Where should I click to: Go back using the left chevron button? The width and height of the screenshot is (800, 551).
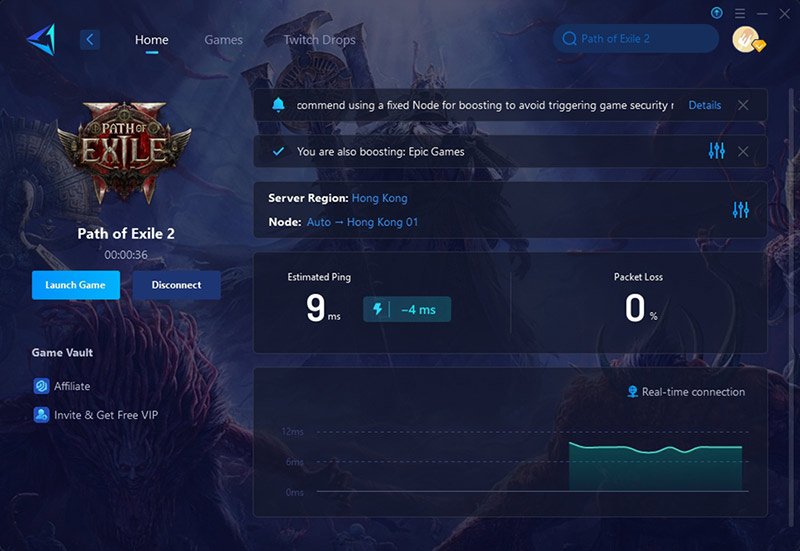coord(90,39)
